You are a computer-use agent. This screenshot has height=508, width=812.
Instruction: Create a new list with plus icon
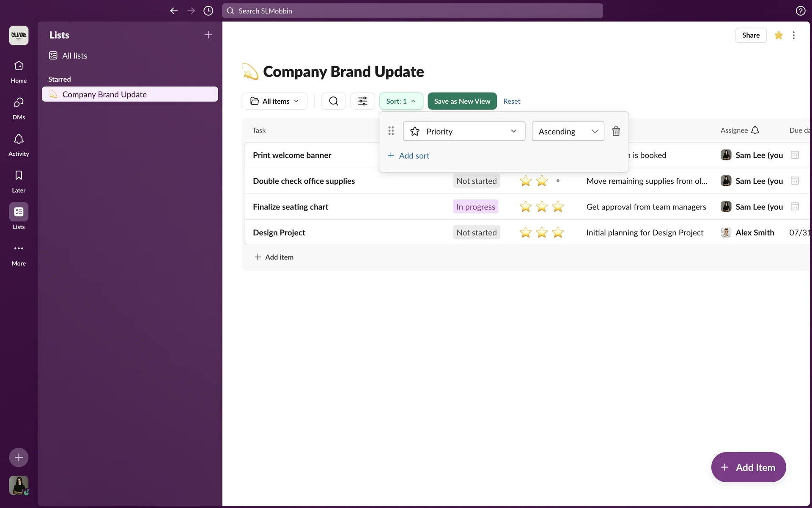click(208, 35)
